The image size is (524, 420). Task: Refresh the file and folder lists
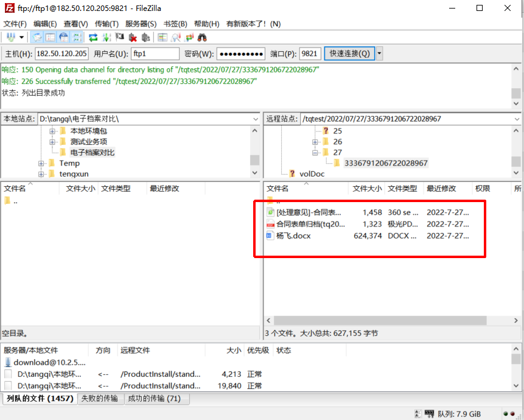tap(93, 37)
